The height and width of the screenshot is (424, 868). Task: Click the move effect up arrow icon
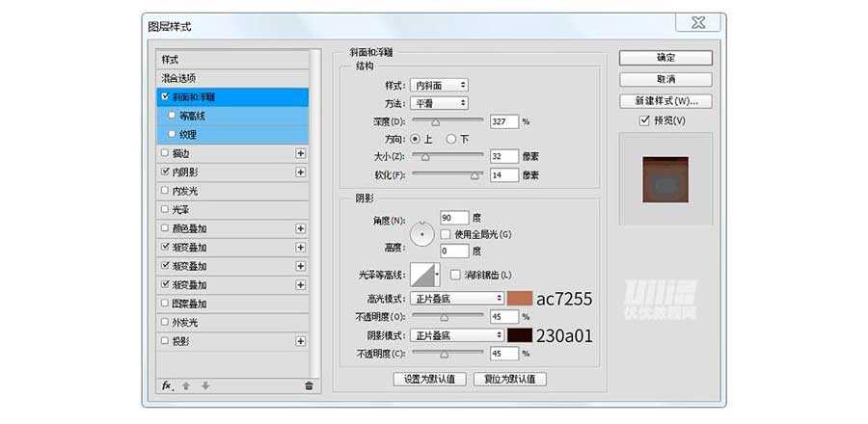186,385
